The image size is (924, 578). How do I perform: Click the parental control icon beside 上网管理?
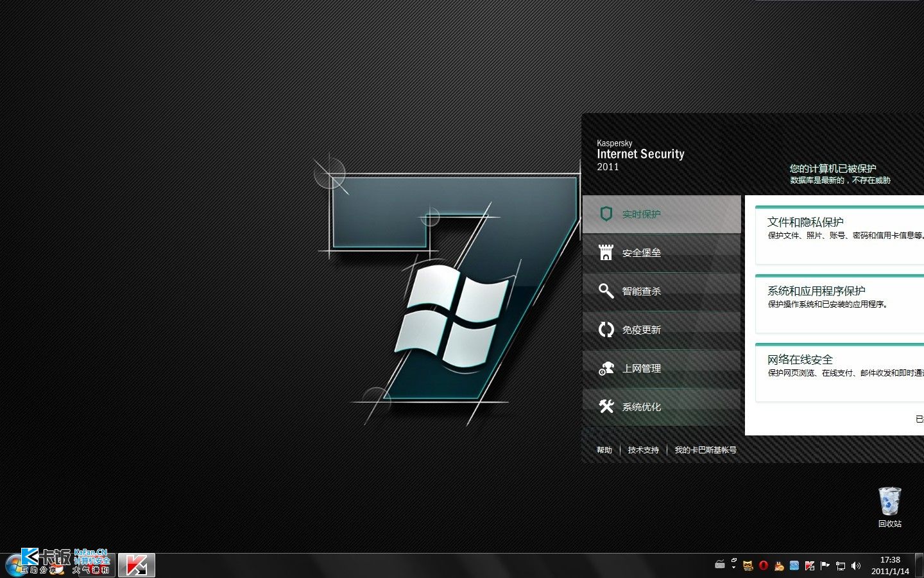coord(606,368)
